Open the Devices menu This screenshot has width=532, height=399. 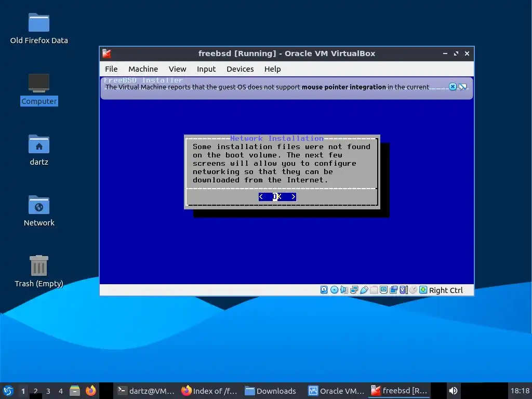coord(240,69)
